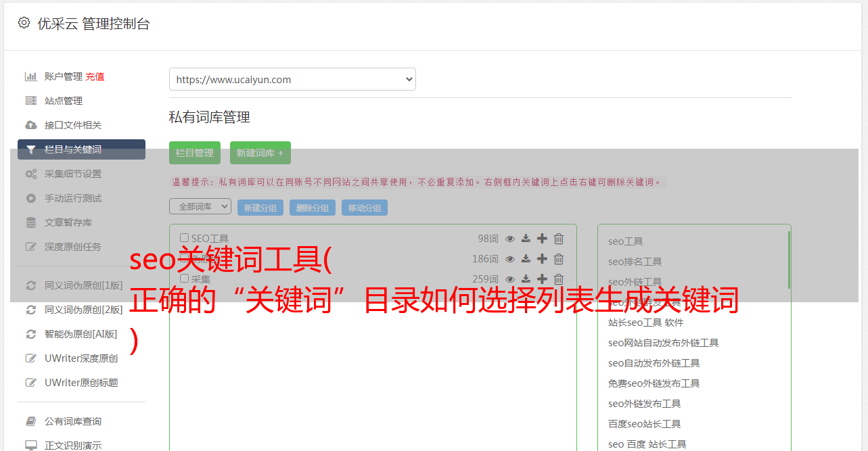
Task: Check the 采集 library checkbox
Action: pyautogui.click(x=184, y=279)
